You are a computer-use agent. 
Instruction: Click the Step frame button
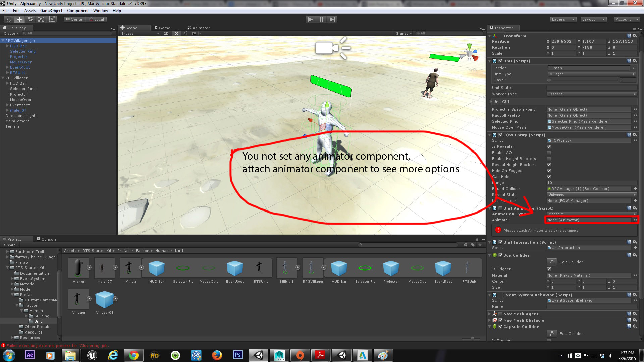(x=332, y=19)
